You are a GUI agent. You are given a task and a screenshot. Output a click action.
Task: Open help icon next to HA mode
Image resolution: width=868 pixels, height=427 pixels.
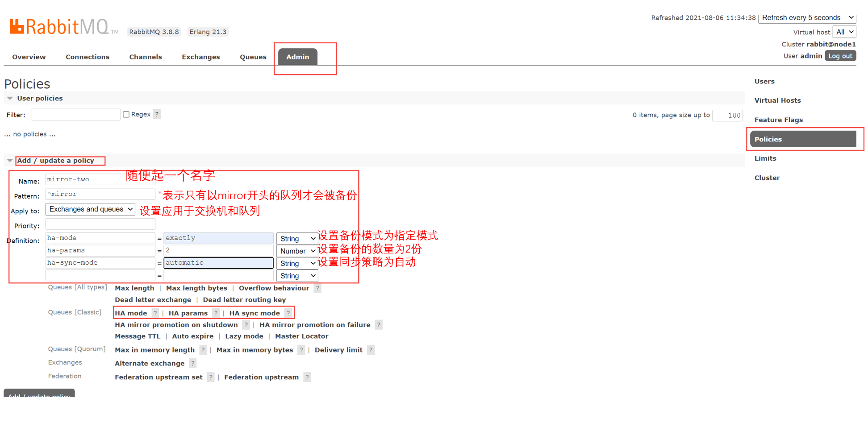tap(155, 313)
